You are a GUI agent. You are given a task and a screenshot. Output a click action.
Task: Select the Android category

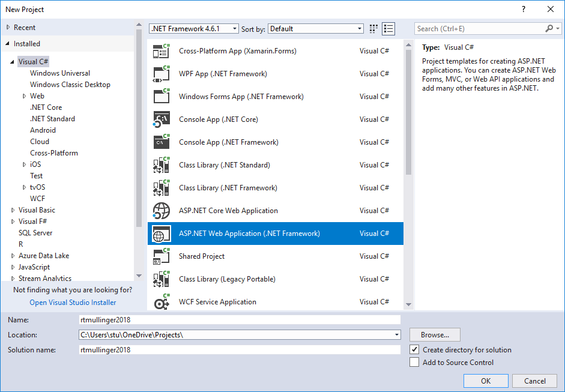tap(43, 130)
